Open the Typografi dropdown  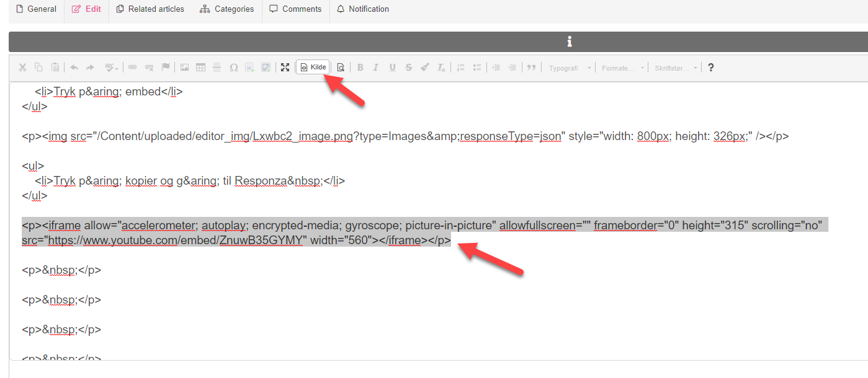point(570,68)
